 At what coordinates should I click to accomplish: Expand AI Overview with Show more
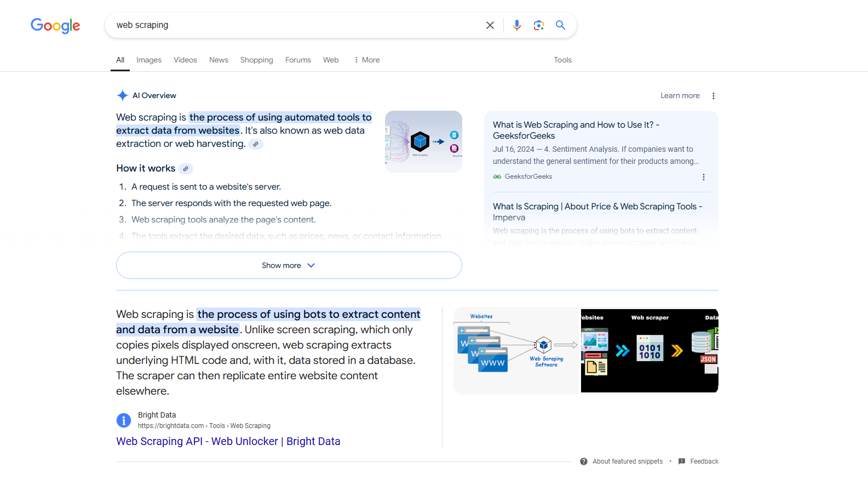(x=289, y=265)
